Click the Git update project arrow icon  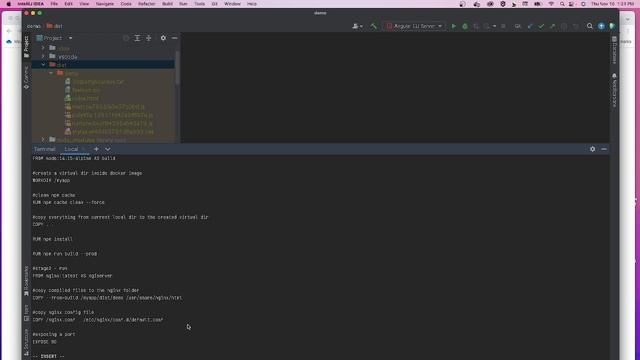coord(530,26)
